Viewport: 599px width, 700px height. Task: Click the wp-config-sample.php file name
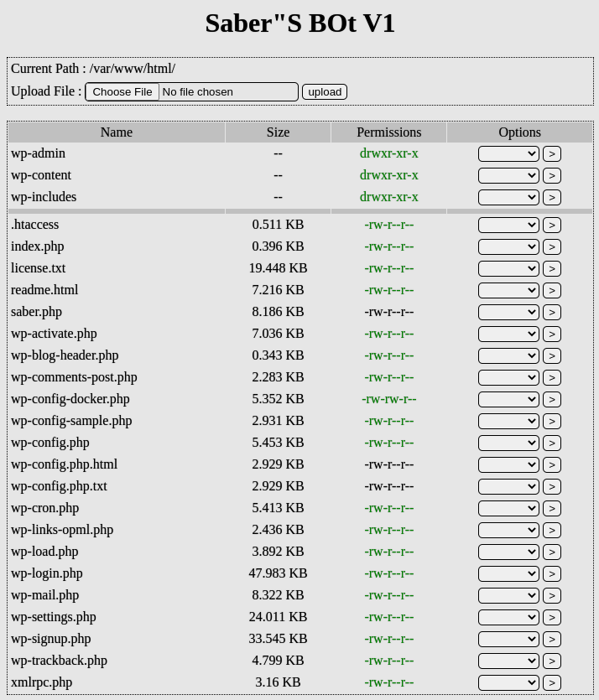71,421
